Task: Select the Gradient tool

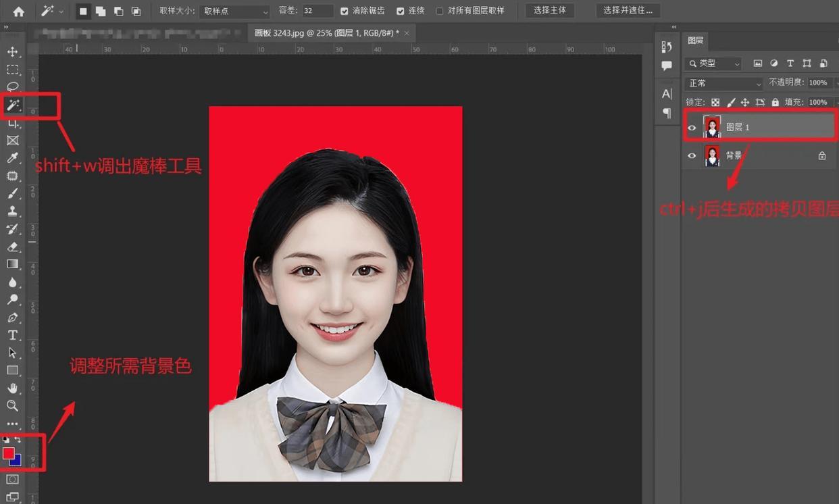Action: 12,264
